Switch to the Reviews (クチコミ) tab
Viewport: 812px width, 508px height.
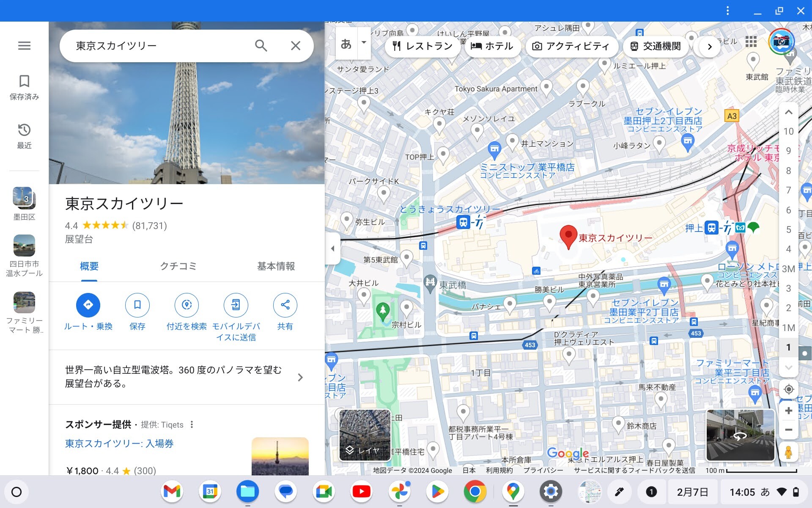178,266
